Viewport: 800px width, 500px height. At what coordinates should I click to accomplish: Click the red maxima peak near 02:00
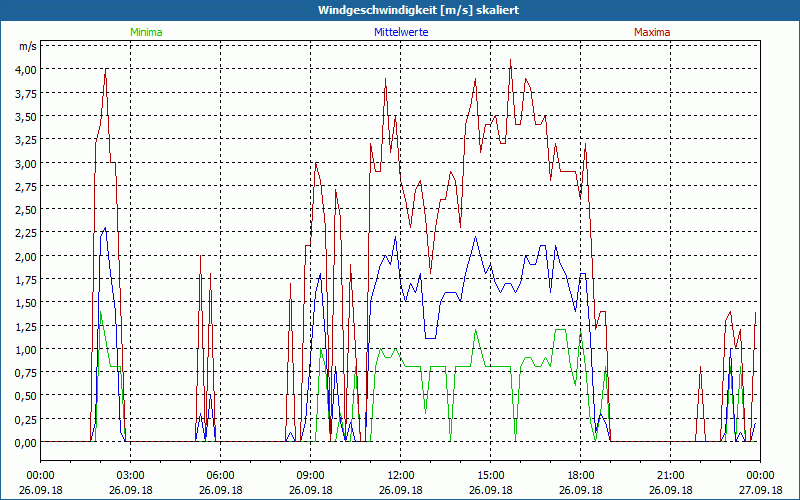coord(106,69)
